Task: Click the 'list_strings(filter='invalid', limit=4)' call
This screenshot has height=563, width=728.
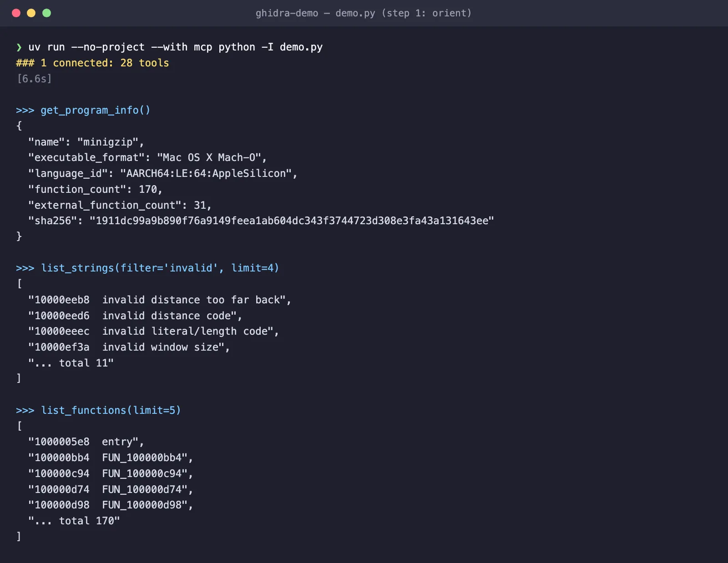Action: click(x=160, y=268)
